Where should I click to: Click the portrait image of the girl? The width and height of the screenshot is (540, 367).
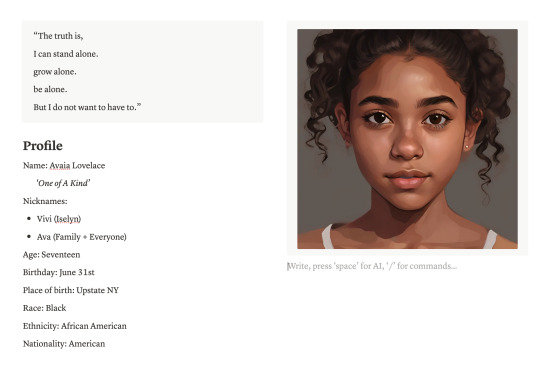click(x=407, y=139)
